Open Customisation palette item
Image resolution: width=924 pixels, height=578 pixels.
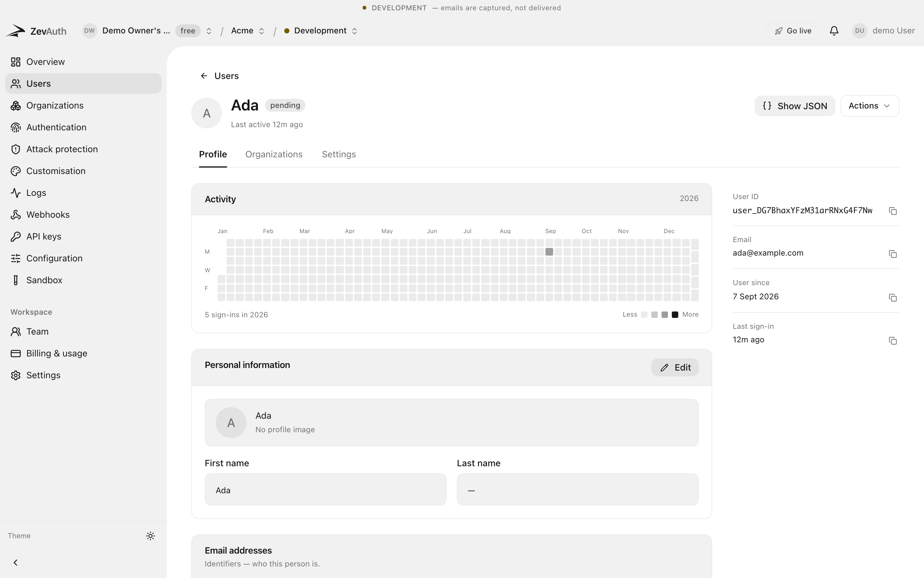pyautogui.click(x=83, y=171)
